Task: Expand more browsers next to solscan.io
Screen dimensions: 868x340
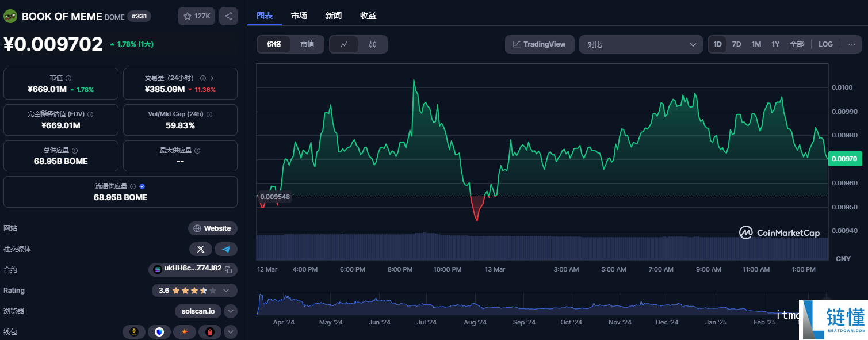Action: pyautogui.click(x=231, y=311)
